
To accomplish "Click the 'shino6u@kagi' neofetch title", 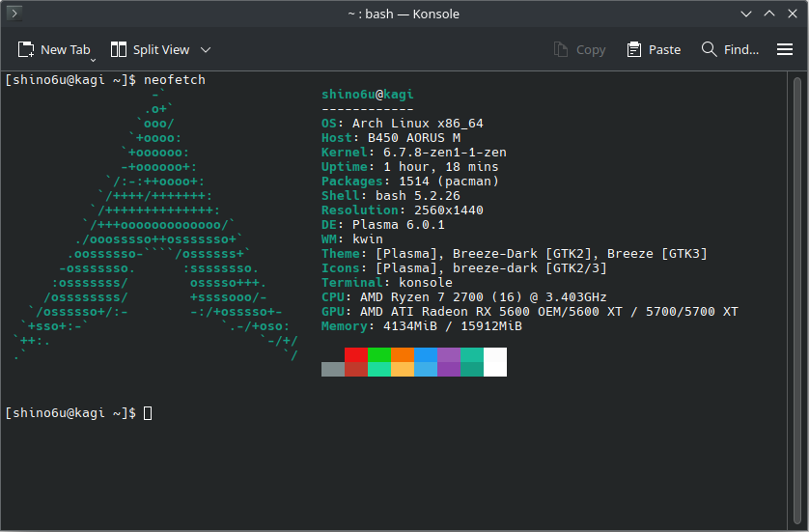I will 368,95.
